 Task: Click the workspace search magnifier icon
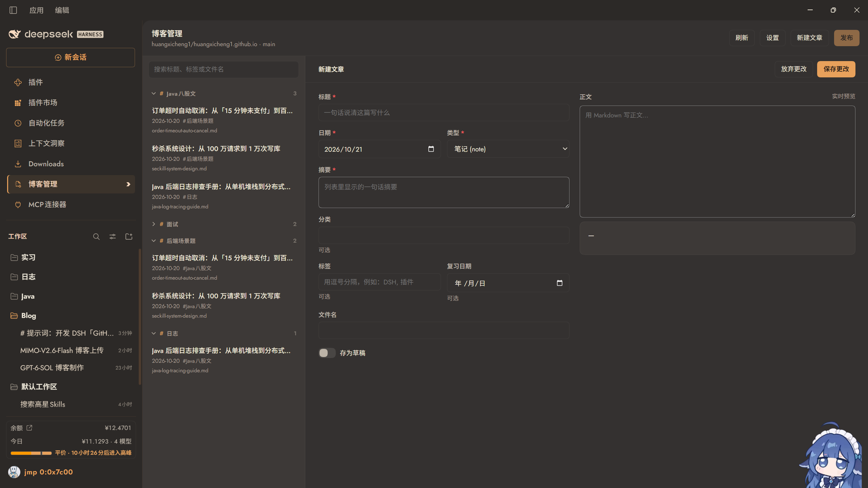(x=96, y=237)
